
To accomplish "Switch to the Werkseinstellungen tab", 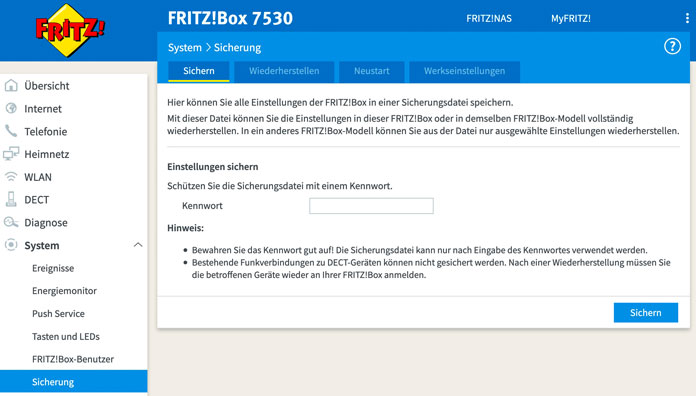I will pos(464,71).
